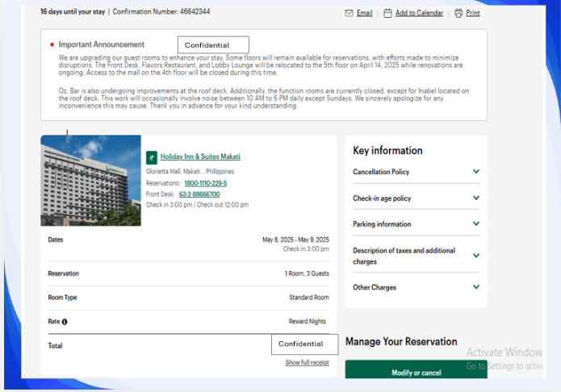Click the Total row label
This screenshot has width=561, height=392.
(55, 346)
